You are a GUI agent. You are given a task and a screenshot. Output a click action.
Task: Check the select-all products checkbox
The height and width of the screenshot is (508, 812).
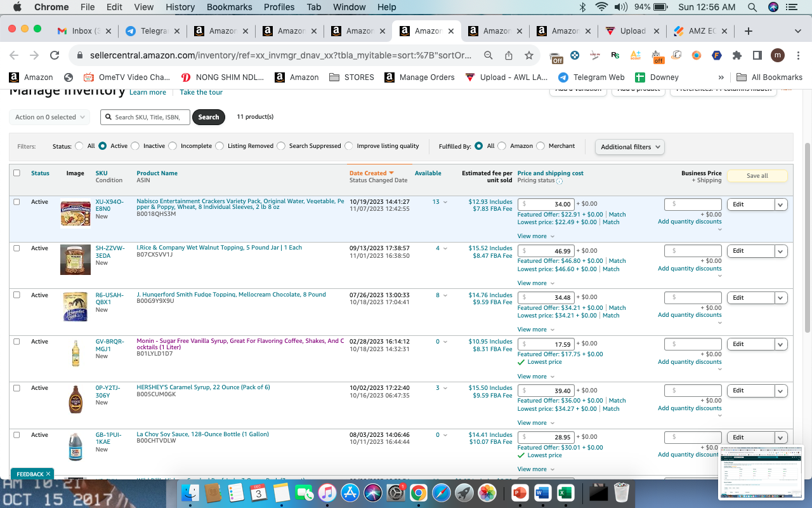(x=16, y=173)
